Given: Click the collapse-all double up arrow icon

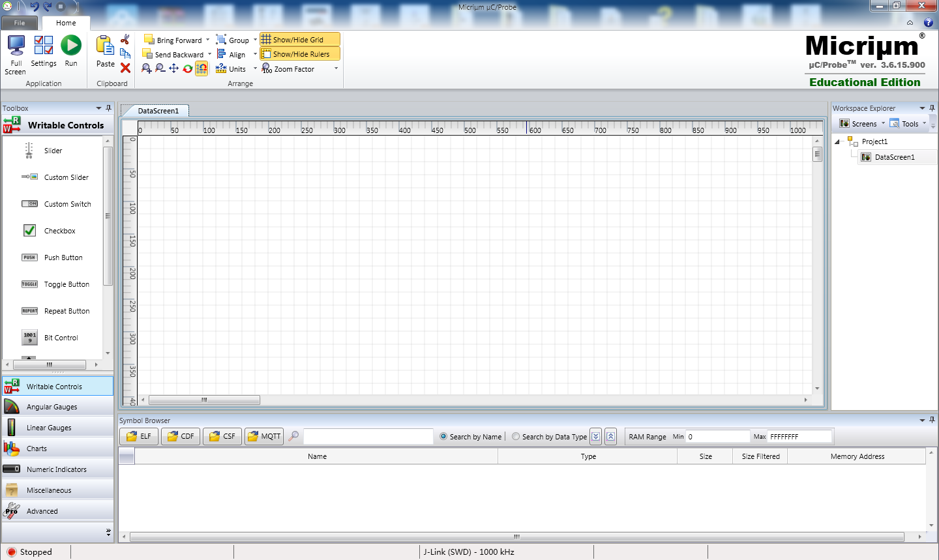Looking at the screenshot, I should (610, 437).
